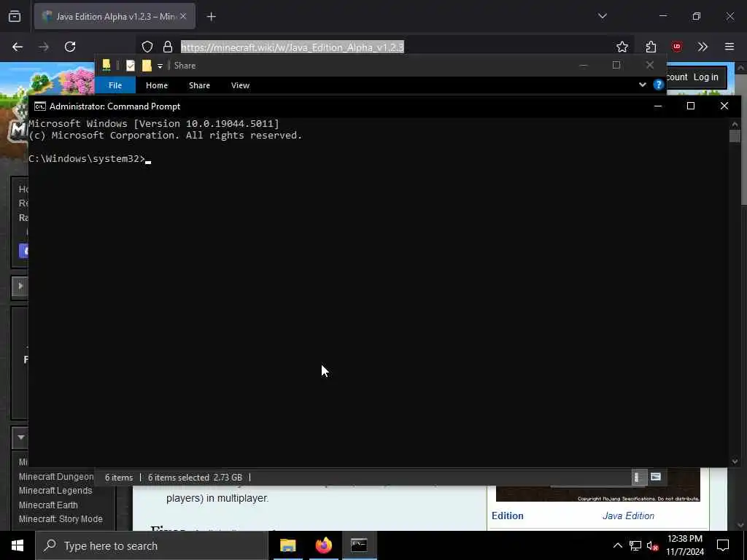Bookmark this page with the star

(x=622, y=47)
